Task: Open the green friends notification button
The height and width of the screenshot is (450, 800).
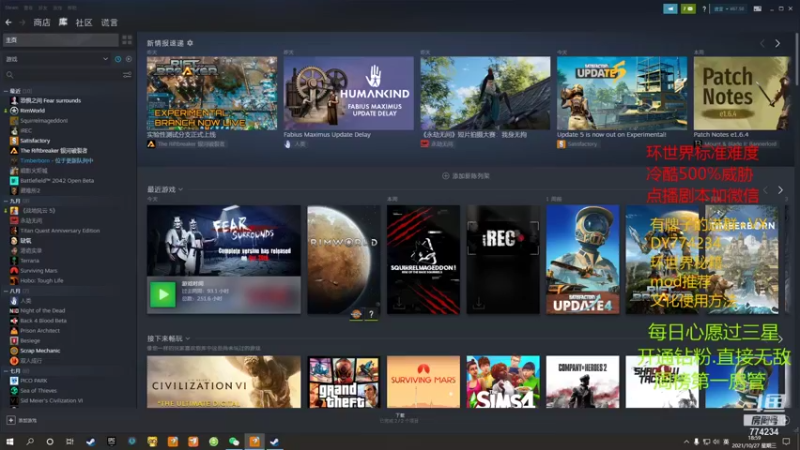Action: pyautogui.click(x=688, y=9)
